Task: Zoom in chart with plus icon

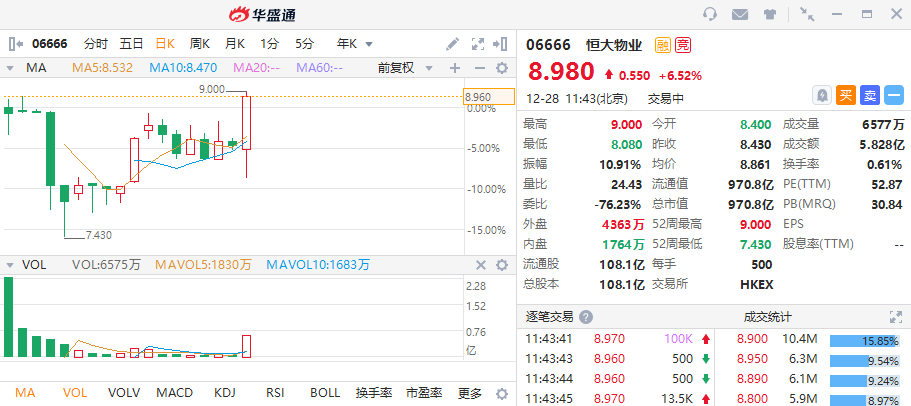Action: click(455, 68)
